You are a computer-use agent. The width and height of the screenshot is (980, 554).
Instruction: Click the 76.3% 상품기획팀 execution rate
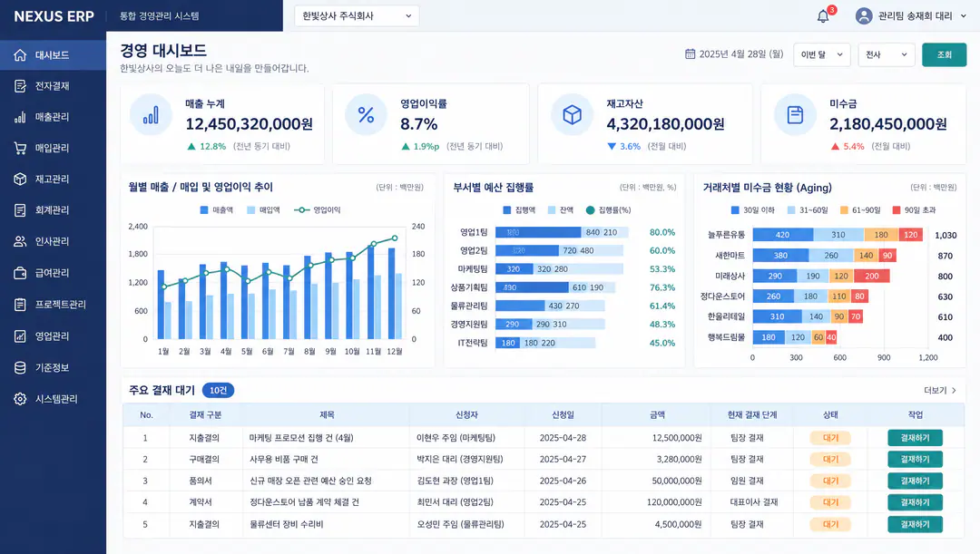click(661, 288)
